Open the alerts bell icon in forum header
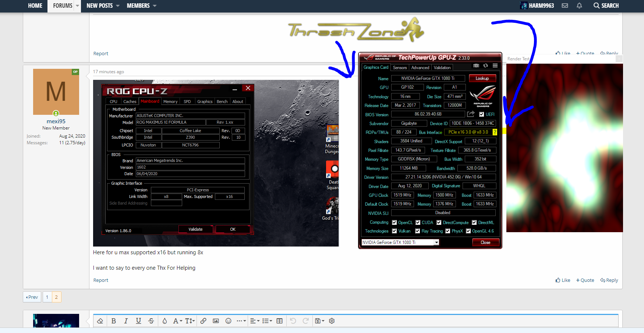Screen dimensions: 644x333 click(579, 6)
